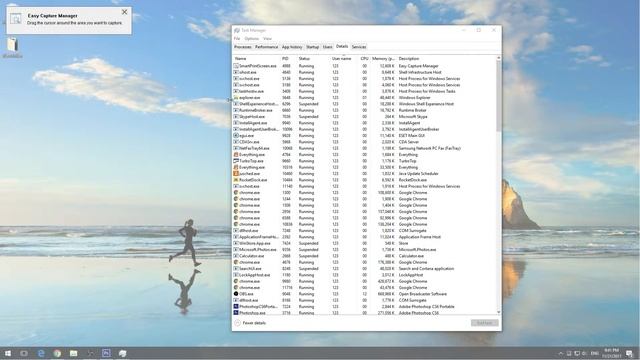Open Photoshop from the taskbar

[106, 353]
